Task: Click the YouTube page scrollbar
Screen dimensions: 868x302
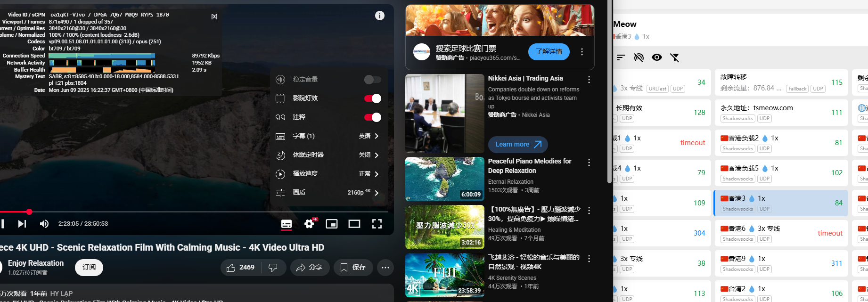Action: 609,91
